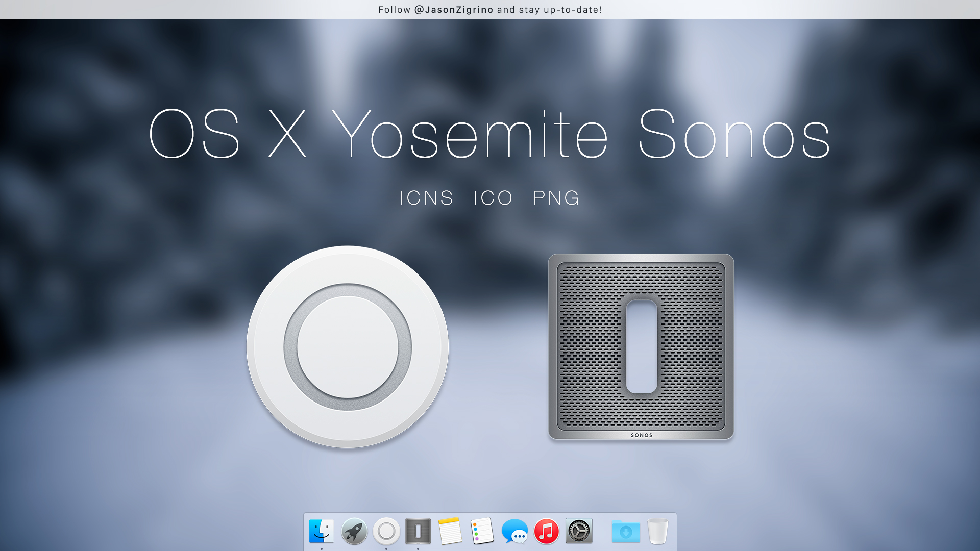Viewport: 980px width, 551px height.
Task: Launch Launchpad rocket icon in dock
Action: [354, 531]
